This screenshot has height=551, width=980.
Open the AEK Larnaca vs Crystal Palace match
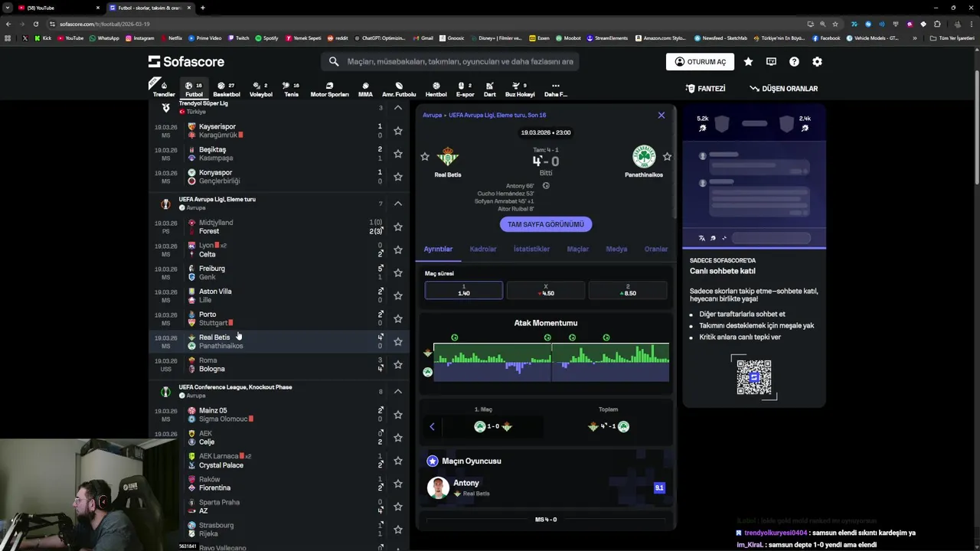point(279,461)
